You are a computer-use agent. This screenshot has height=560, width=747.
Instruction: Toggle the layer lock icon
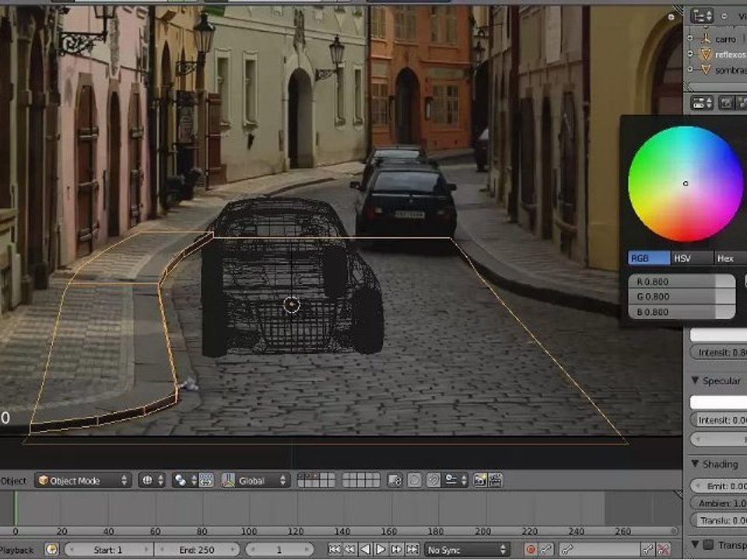click(x=395, y=480)
